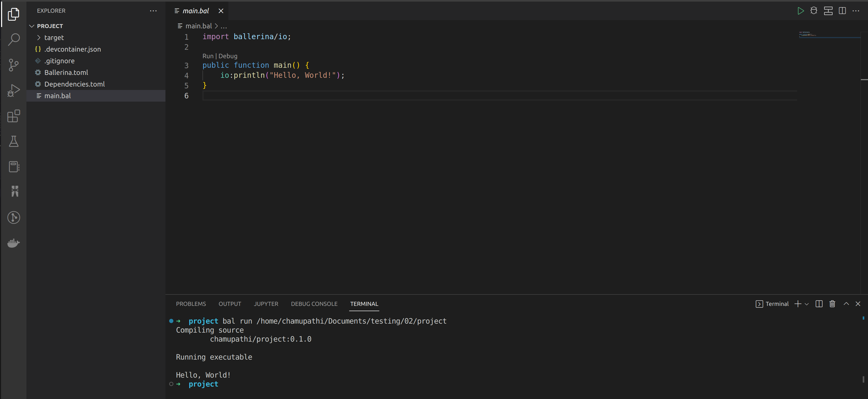Viewport: 868px width, 399px height.
Task: Select the TERMINAL panel tab
Action: pos(364,304)
